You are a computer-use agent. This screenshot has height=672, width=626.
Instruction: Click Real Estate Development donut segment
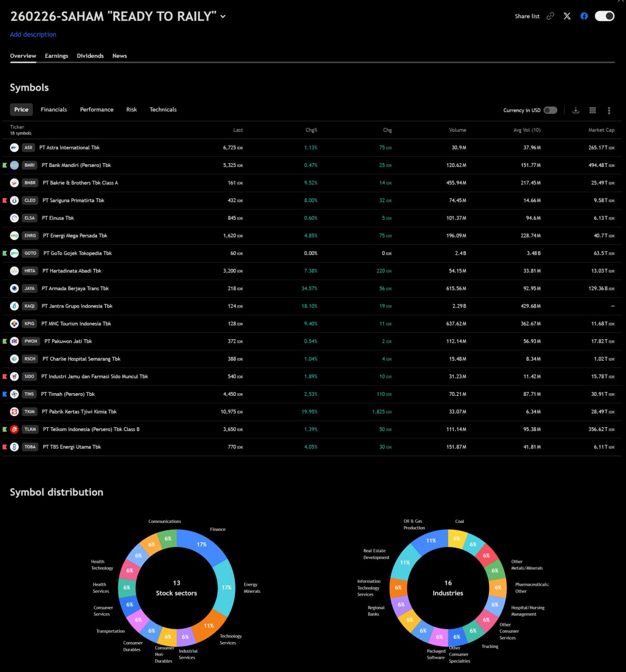coord(405,562)
